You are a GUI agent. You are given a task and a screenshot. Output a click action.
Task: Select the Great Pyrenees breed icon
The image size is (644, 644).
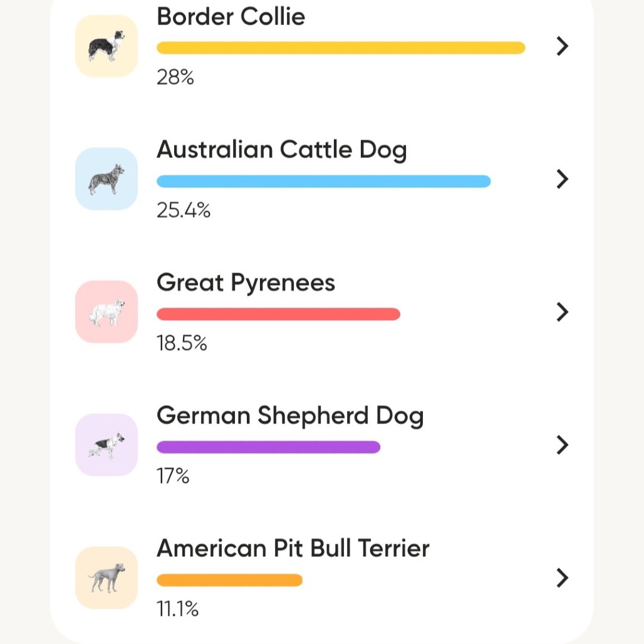[x=106, y=312]
